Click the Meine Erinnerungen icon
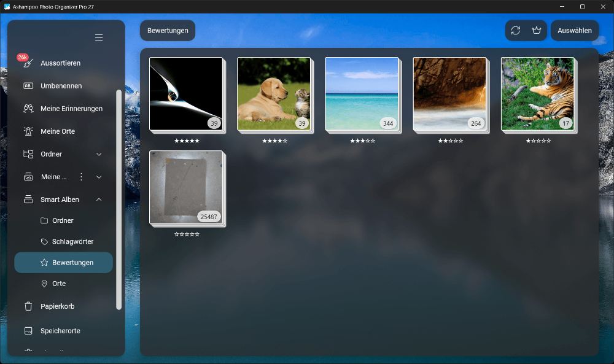 point(28,109)
